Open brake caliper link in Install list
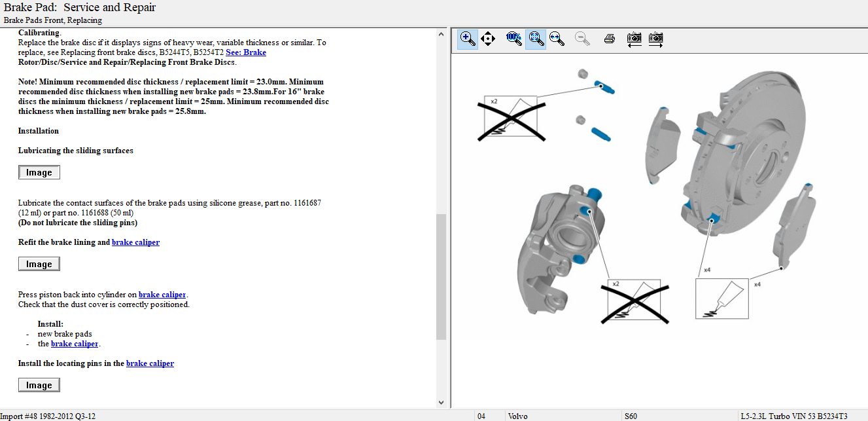 [x=75, y=344]
